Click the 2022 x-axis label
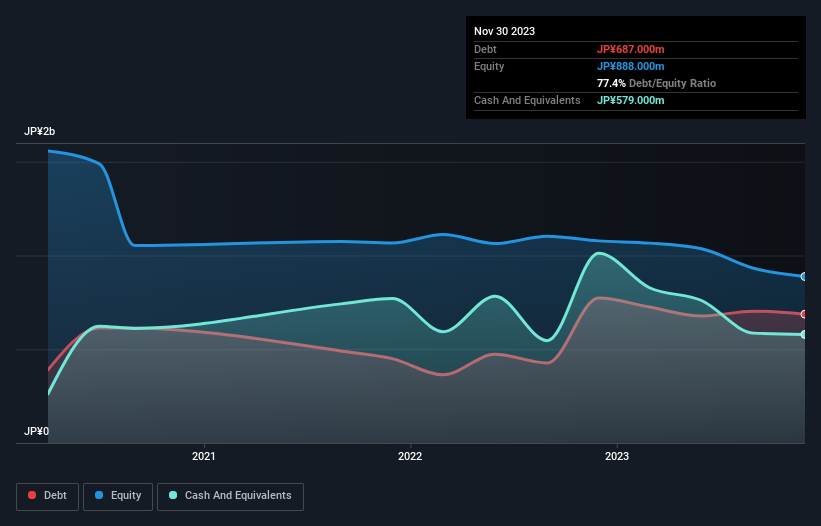The width and height of the screenshot is (821, 526). point(410,456)
